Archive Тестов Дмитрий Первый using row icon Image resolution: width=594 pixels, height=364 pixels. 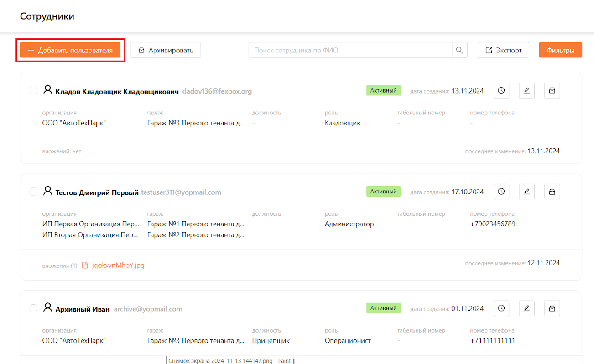coord(552,192)
